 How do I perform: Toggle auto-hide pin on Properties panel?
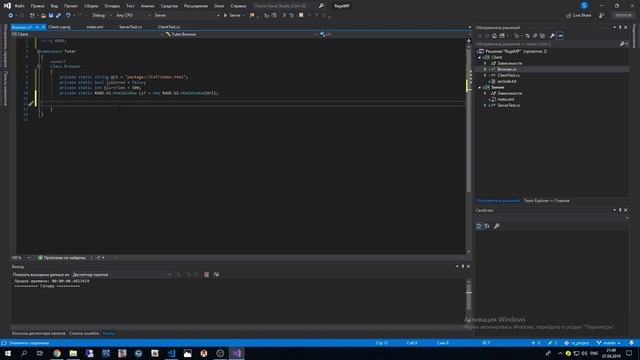coord(620,210)
